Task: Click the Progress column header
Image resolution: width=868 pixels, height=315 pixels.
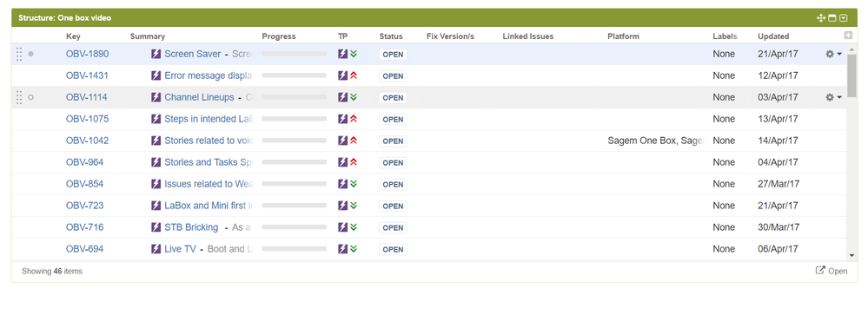Action: (278, 36)
